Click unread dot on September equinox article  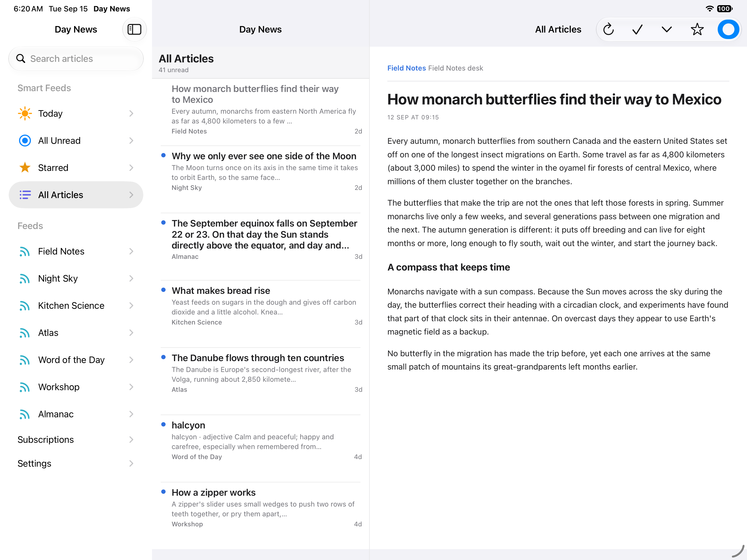pyautogui.click(x=163, y=222)
